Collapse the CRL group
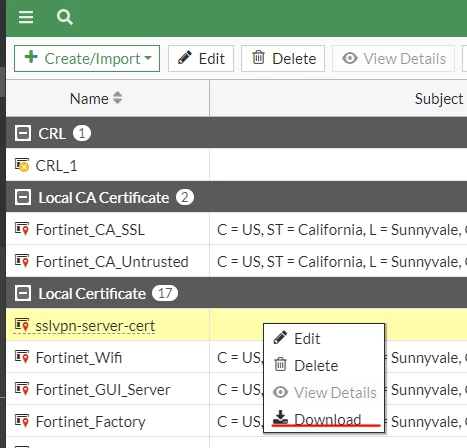 pyautogui.click(x=23, y=133)
